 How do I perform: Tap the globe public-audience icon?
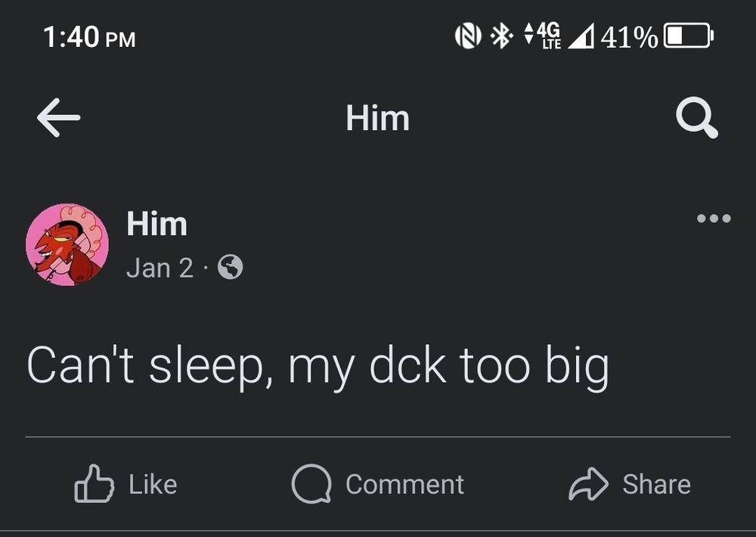click(x=231, y=267)
